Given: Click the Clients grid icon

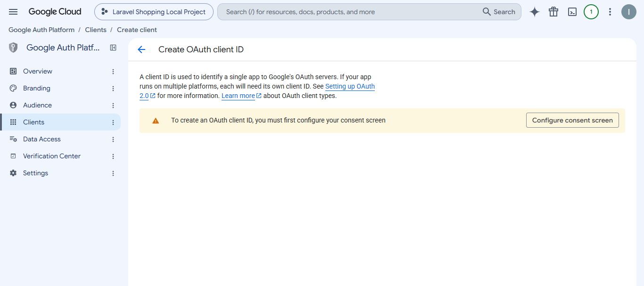Looking at the screenshot, I should [x=13, y=122].
